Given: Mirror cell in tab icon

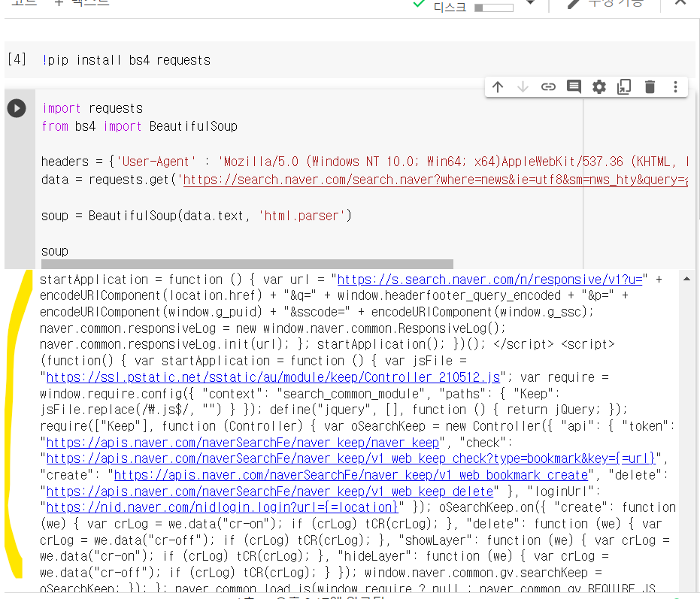Looking at the screenshot, I should [624, 86].
